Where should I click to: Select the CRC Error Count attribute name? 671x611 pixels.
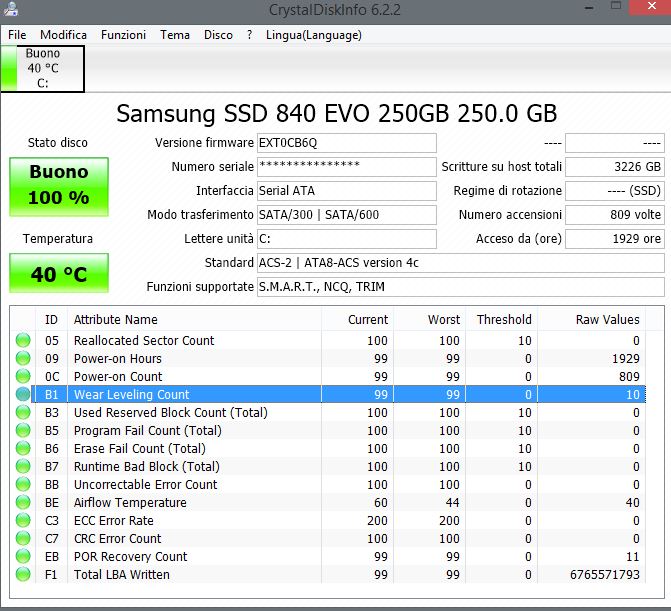pos(118,539)
